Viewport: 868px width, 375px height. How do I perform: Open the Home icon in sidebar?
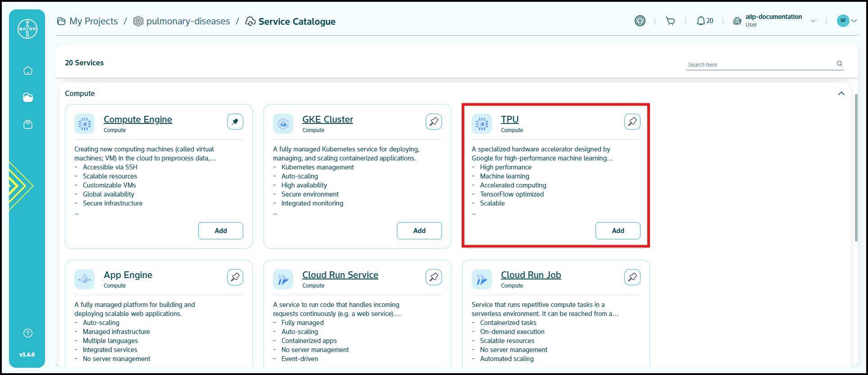click(28, 71)
